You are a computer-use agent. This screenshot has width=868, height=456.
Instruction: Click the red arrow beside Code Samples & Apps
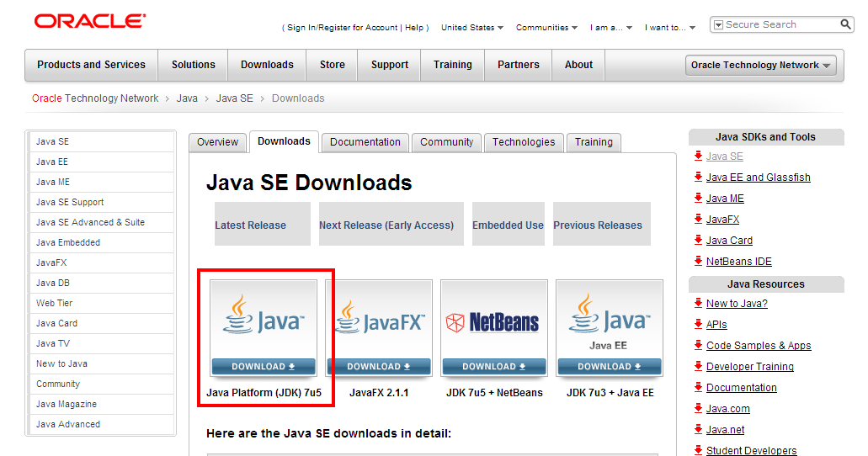coord(698,345)
